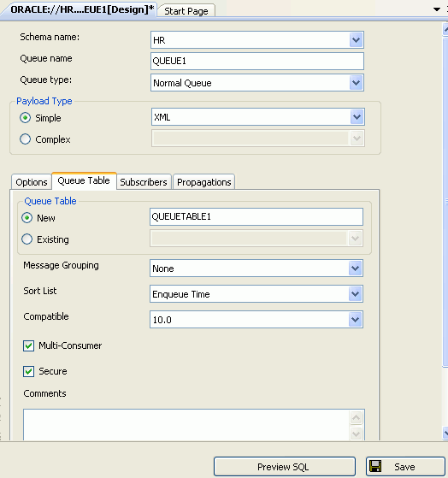
Task: Click the floppy disk icon on Save button
Action: pos(375,466)
